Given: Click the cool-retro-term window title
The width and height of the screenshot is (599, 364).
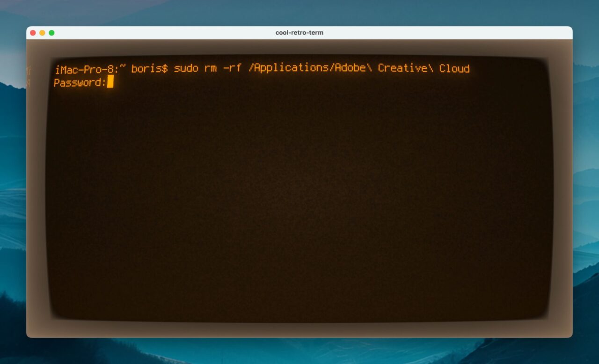Looking at the screenshot, I should (x=299, y=33).
